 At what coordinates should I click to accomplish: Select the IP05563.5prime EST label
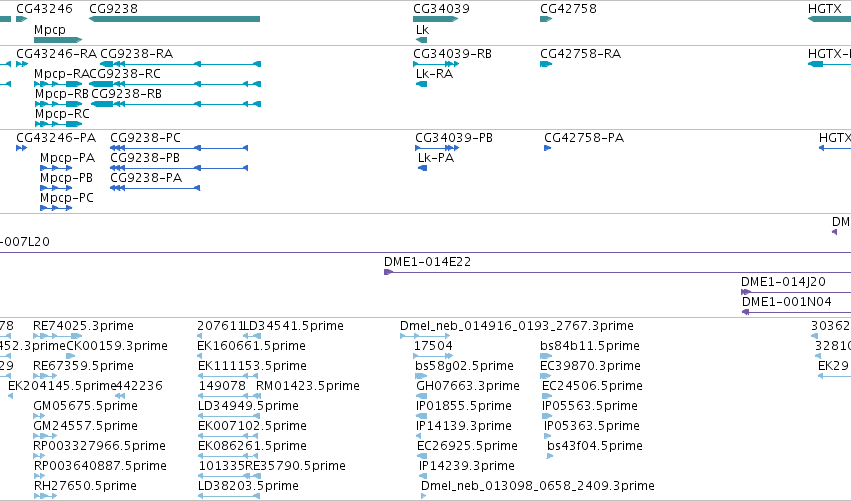click(x=589, y=407)
